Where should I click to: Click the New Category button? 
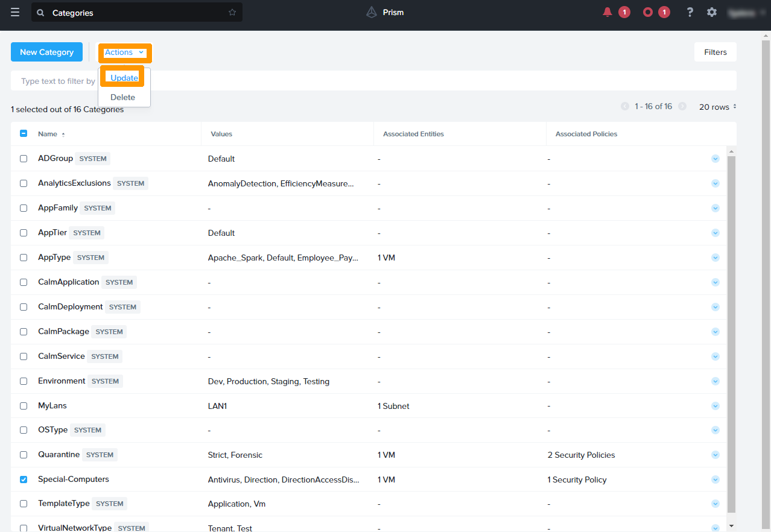click(46, 52)
